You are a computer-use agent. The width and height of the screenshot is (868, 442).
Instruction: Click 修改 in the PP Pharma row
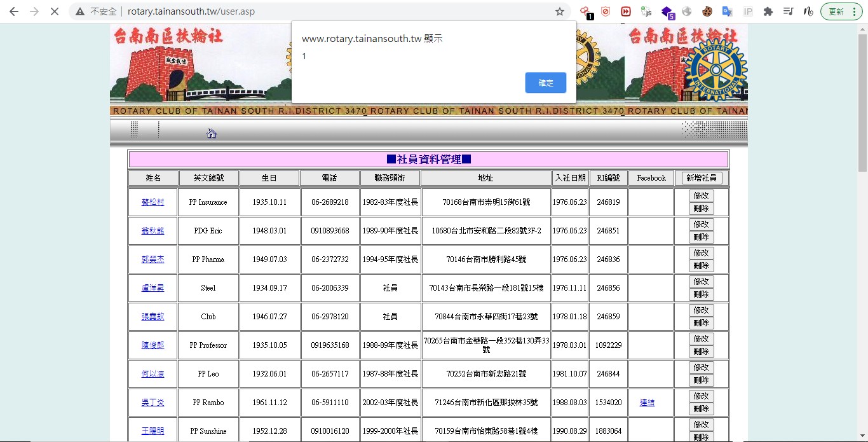click(702, 253)
